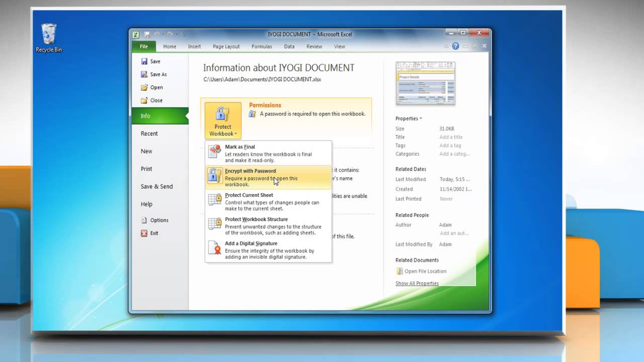Click the Protect Workbook Structure icon
This screenshot has height=362, width=644.
(215, 224)
